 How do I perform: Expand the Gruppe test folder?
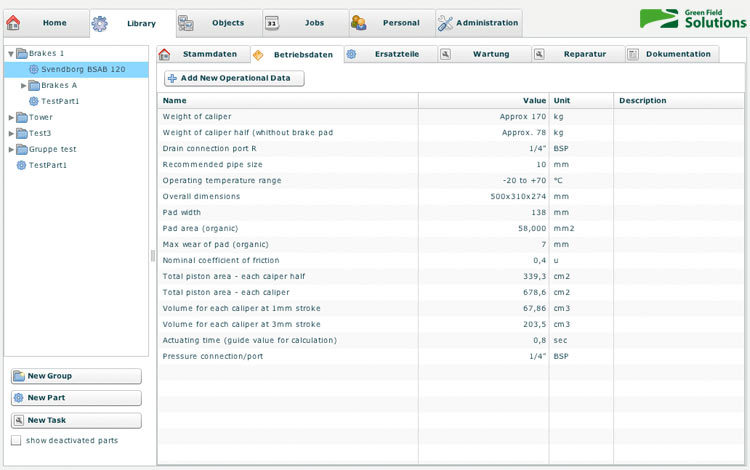coord(10,149)
